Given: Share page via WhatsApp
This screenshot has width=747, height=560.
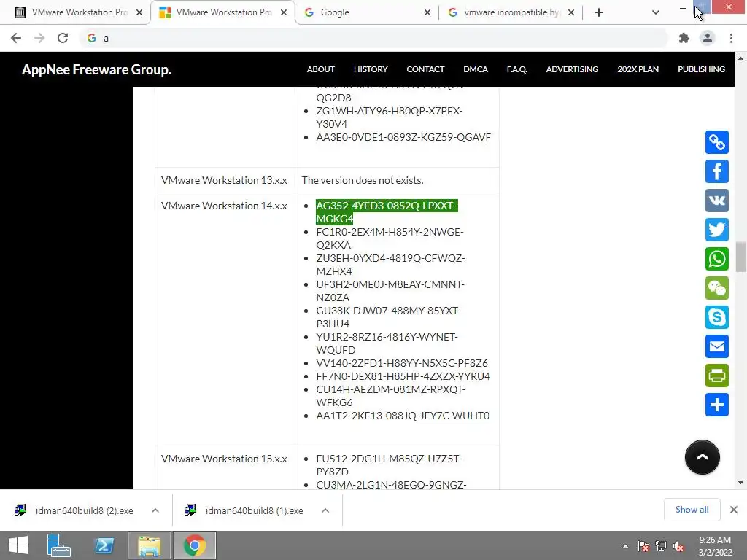Looking at the screenshot, I should (716, 259).
